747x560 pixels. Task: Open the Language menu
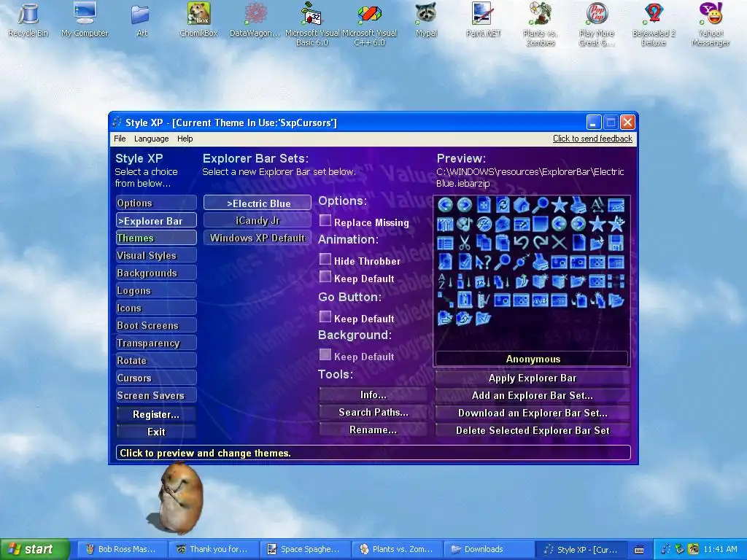(x=151, y=139)
